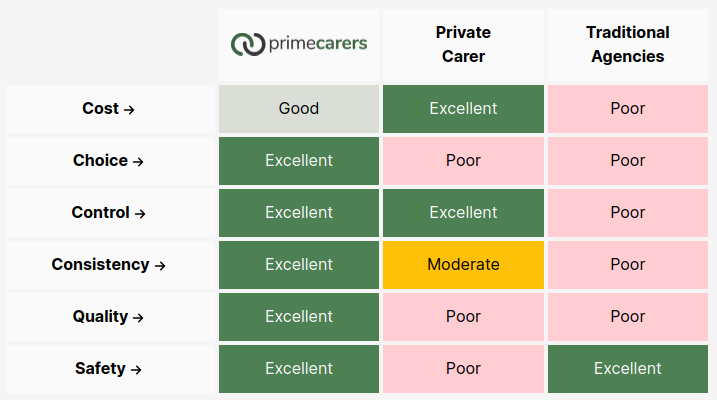Click the arrow next to Safety
The height and width of the screenshot is (400, 717).
[136, 370]
